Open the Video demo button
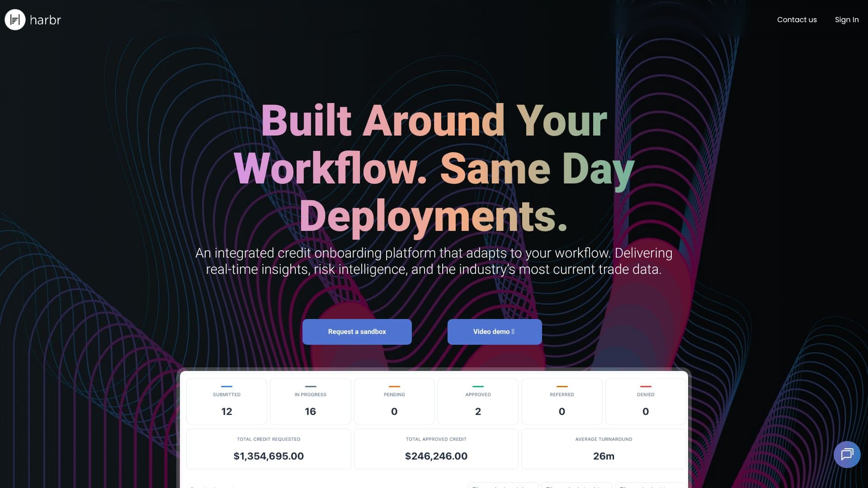The image size is (868, 488). click(494, 332)
